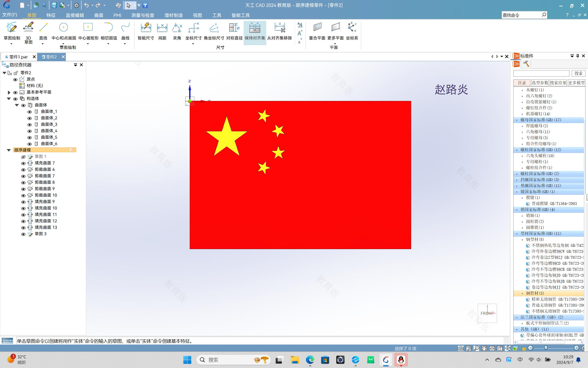Hide 填充曲面 7 with its eye icon
Screen dimensions: 588x368
[x=23, y=163]
